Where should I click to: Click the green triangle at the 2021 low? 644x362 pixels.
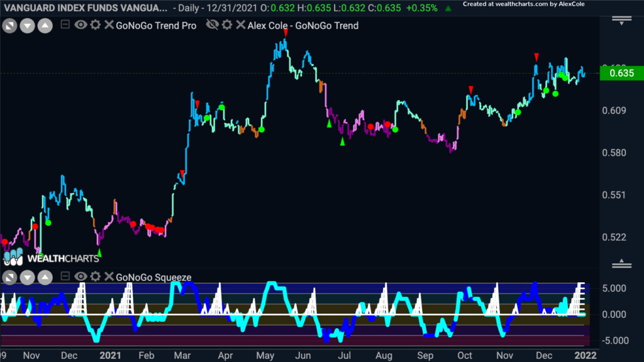click(x=99, y=252)
